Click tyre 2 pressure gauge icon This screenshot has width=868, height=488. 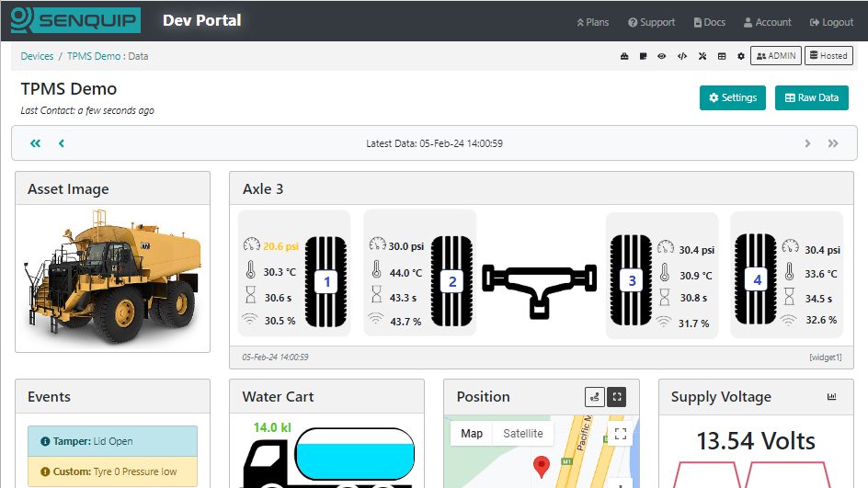coord(378,244)
